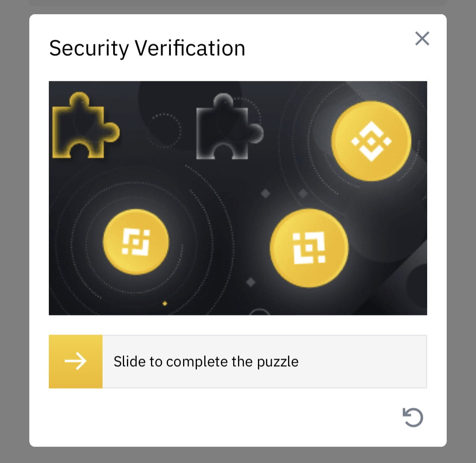Click the dimmed background below the dialog

(x=238, y=455)
